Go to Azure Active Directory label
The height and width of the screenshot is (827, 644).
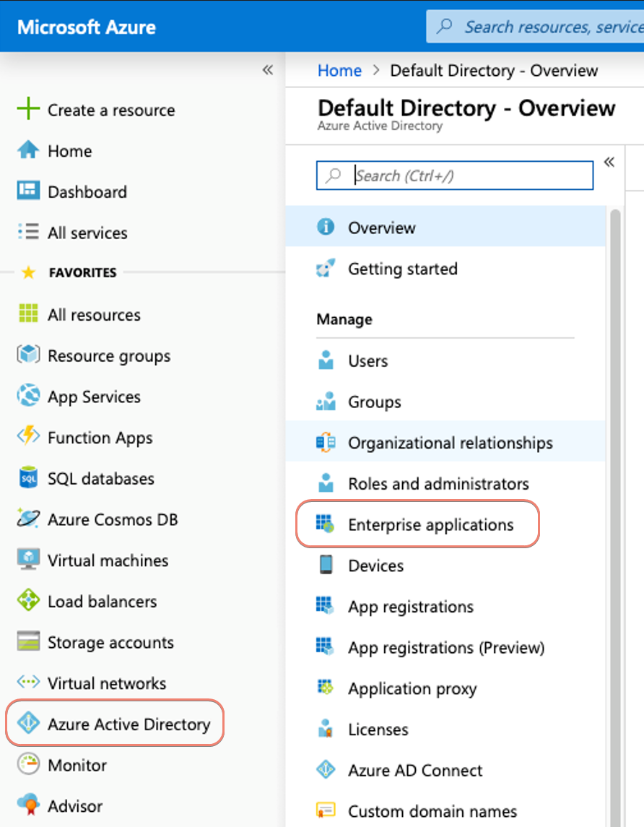[x=129, y=724]
